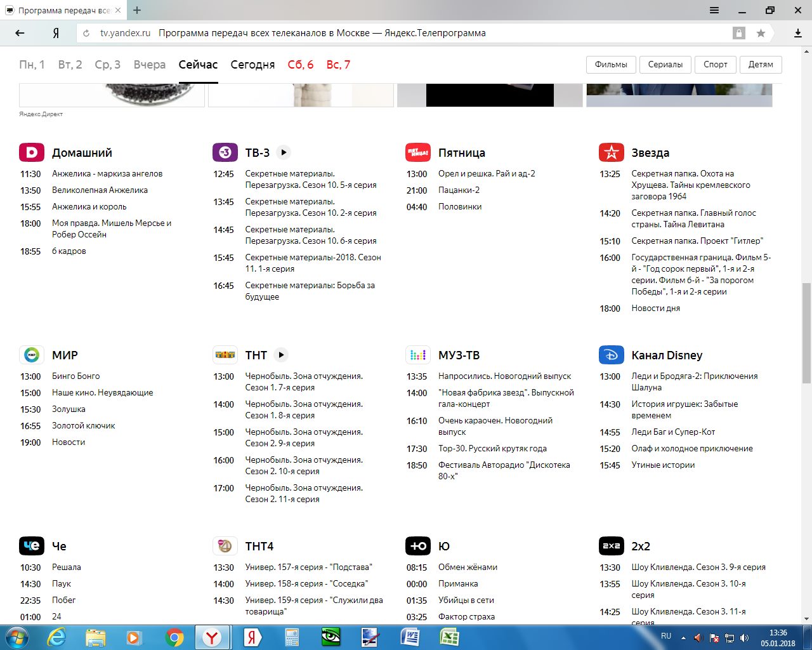Filter by Сериалы button
The width and height of the screenshot is (812, 650).
(665, 64)
